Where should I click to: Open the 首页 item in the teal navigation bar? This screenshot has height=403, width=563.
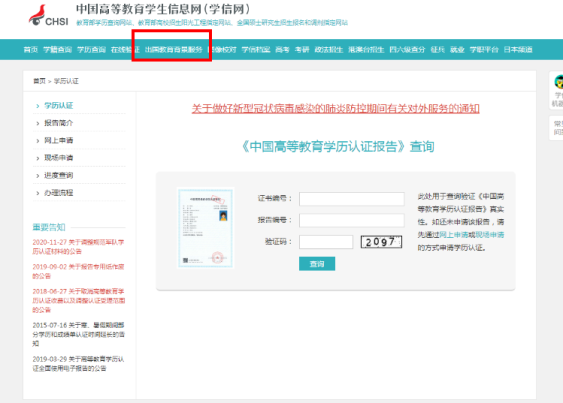pyautogui.click(x=31, y=50)
